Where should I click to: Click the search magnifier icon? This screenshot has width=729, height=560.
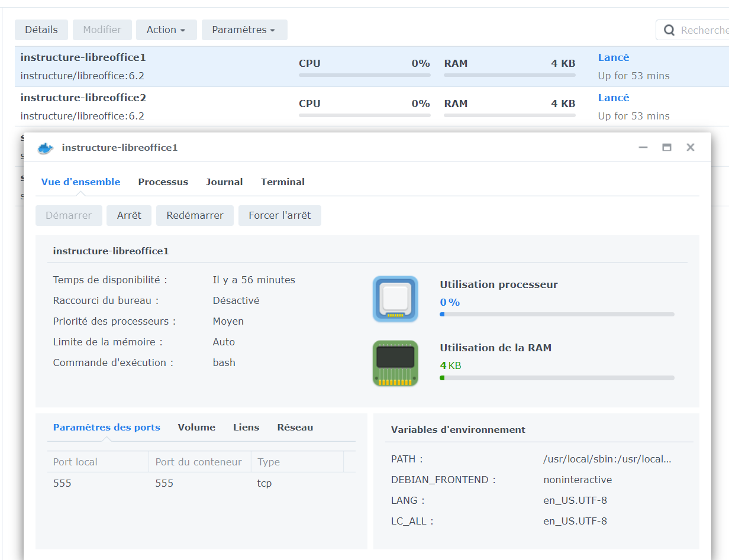[x=669, y=30]
